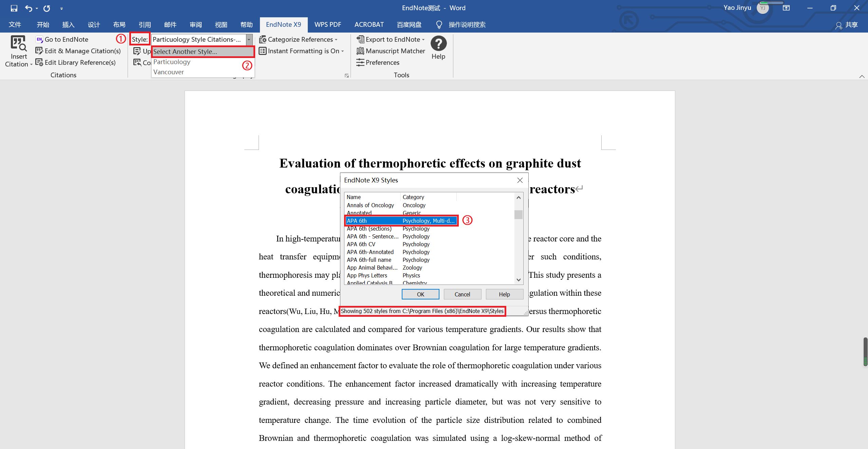Switch to the 百度网盘 tab
The width and height of the screenshot is (868, 449).
pyautogui.click(x=409, y=25)
